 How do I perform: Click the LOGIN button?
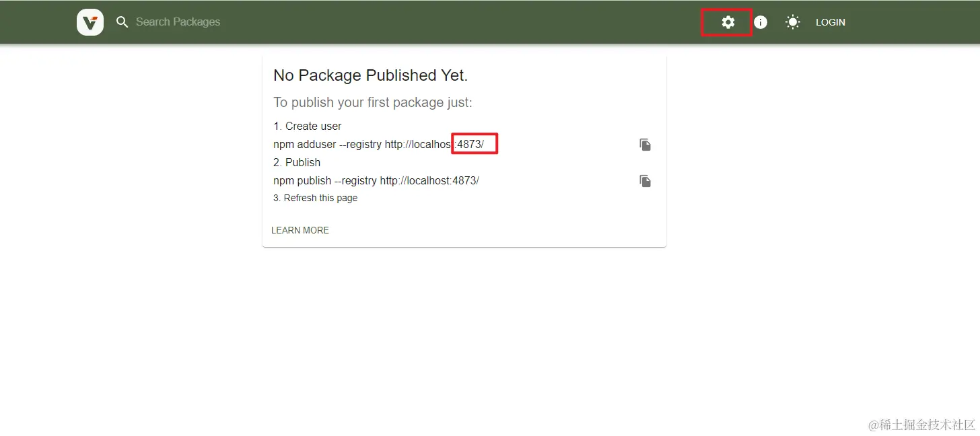[831, 22]
